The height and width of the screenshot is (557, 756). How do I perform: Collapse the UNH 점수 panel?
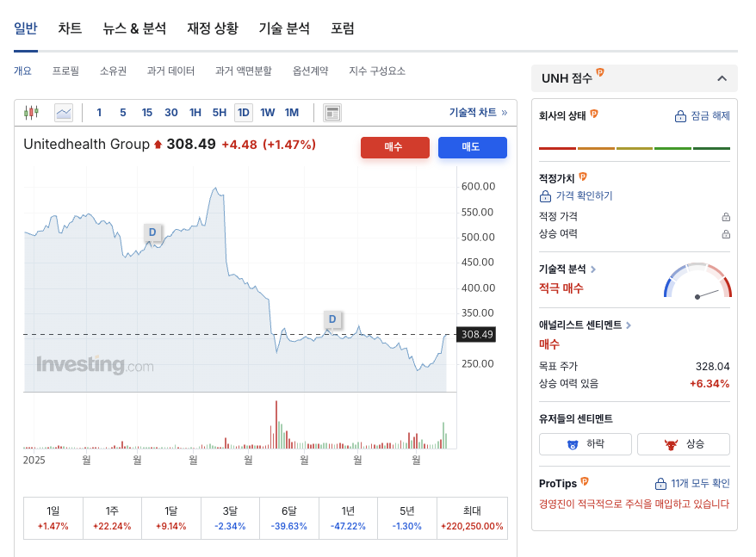722,78
